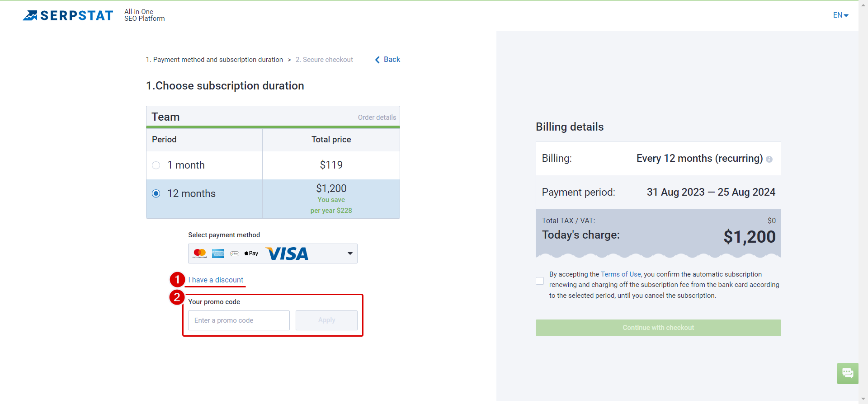Screen dimensions: 868x404
Task: Click Continue with checkout button
Action: pos(658,328)
